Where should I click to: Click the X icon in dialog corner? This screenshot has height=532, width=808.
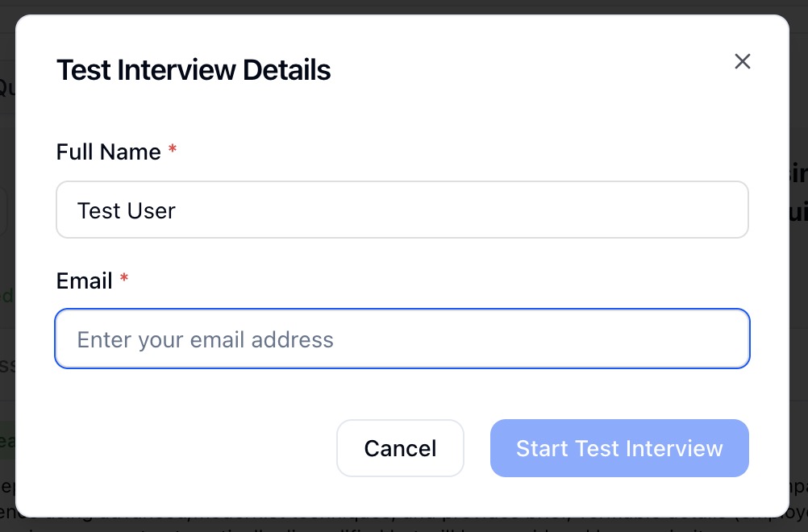[742, 61]
